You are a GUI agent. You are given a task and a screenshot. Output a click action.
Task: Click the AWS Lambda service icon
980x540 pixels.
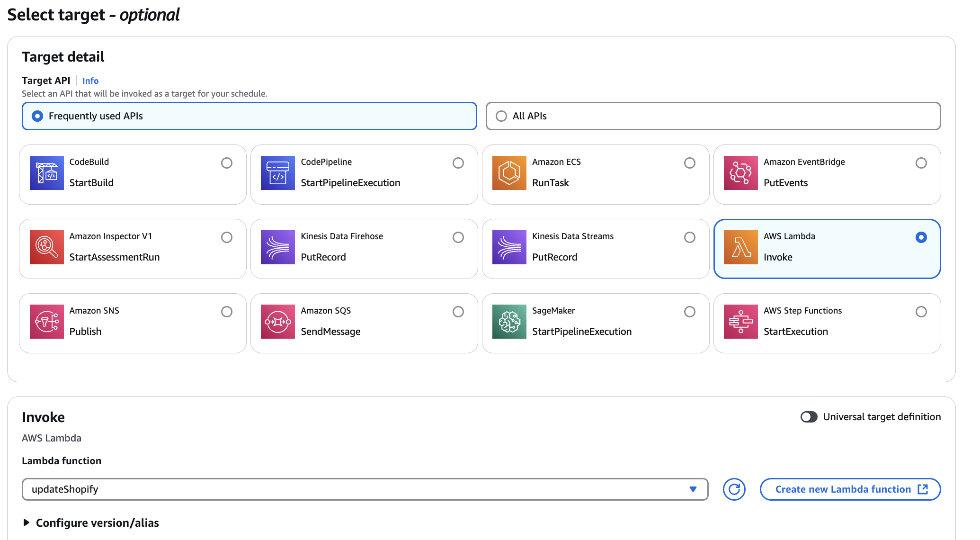[741, 247]
